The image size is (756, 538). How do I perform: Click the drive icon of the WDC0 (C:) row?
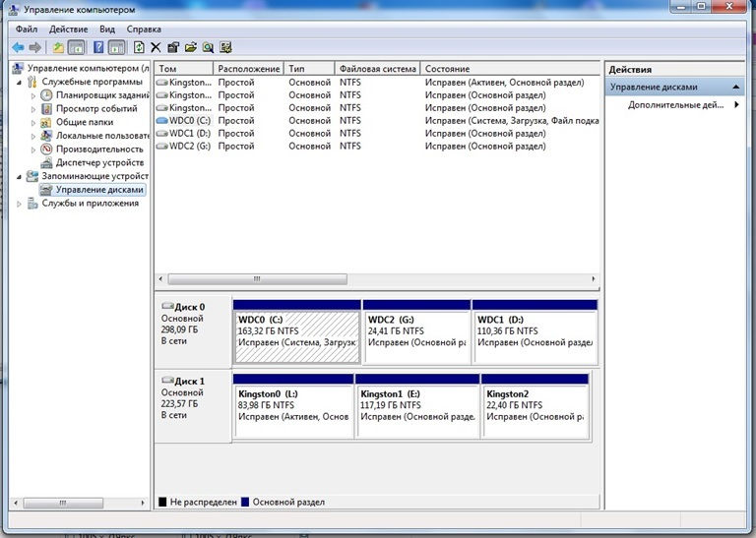coord(162,120)
